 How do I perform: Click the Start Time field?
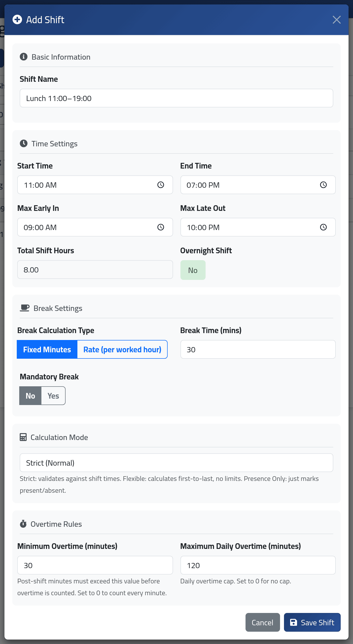point(95,185)
